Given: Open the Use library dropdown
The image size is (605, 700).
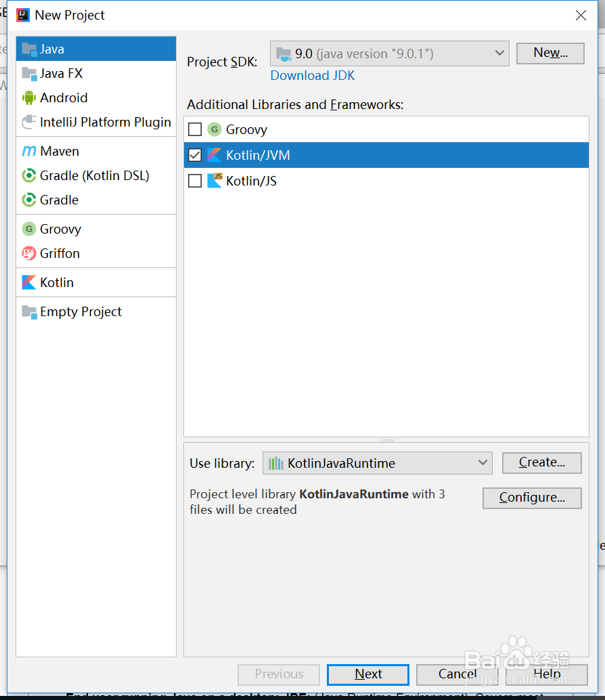Looking at the screenshot, I should pos(378,463).
